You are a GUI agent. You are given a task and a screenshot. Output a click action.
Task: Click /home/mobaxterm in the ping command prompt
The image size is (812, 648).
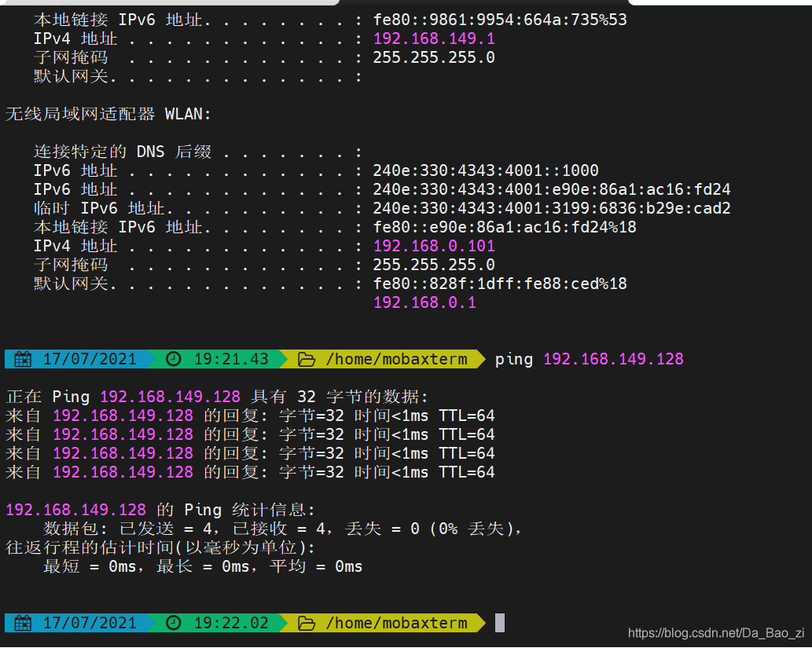click(397, 359)
